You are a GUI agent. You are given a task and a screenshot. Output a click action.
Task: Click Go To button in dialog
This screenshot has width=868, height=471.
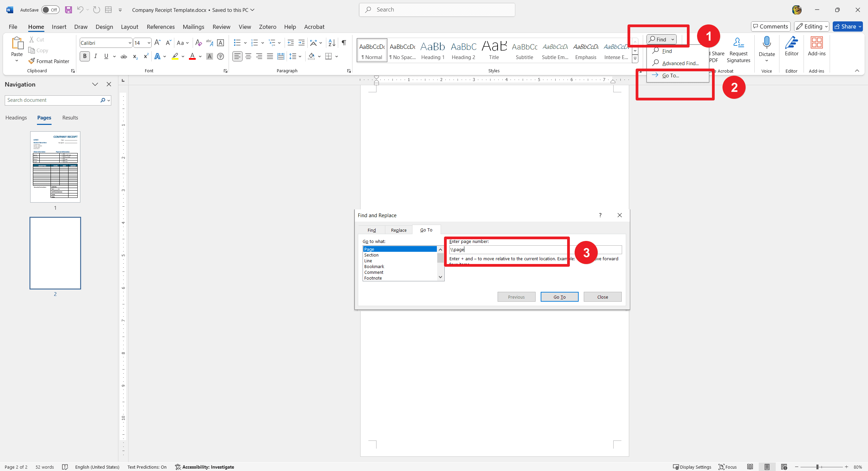tap(559, 297)
